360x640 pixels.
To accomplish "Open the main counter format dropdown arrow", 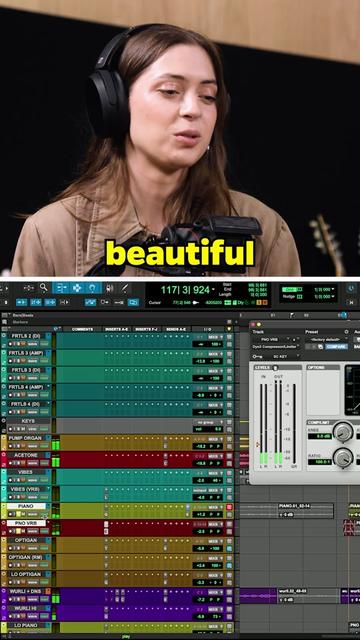I will pyautogui.click(x=213, y=290).
